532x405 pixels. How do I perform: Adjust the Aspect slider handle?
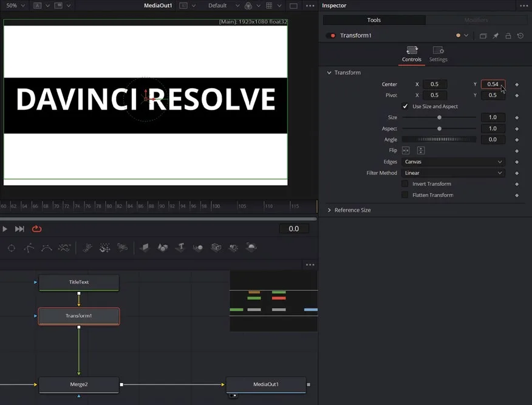click(x=439, y=129)
